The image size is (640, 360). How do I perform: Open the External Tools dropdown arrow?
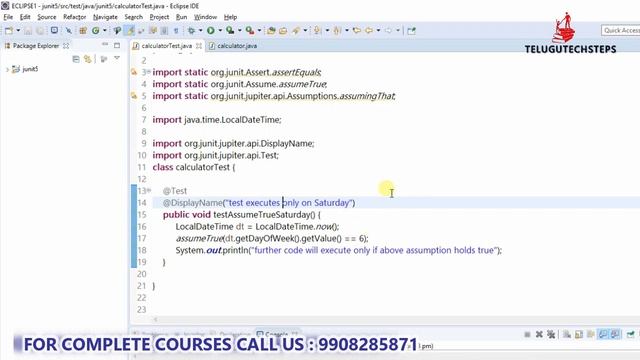pos(259,30)
